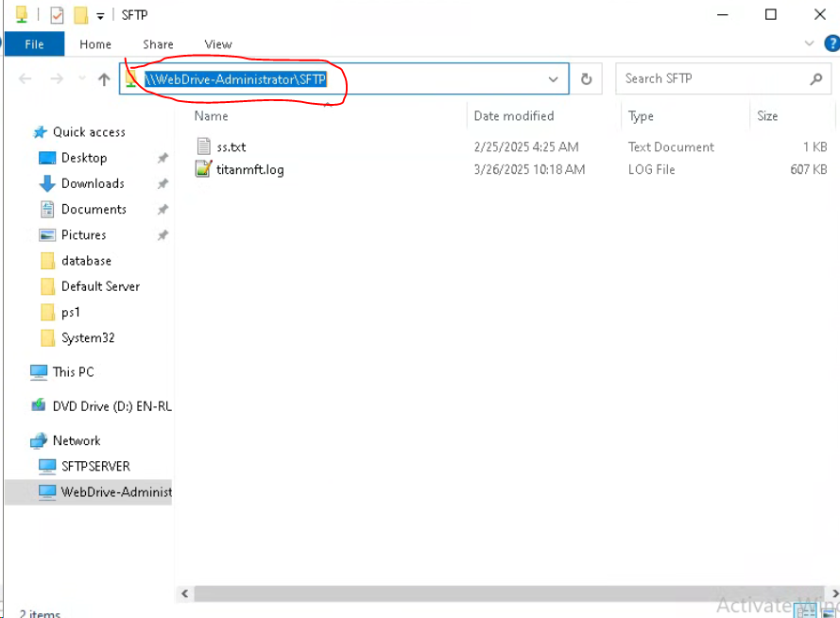
Task: Click the Up directory arrow
Action: pos(104,79)
